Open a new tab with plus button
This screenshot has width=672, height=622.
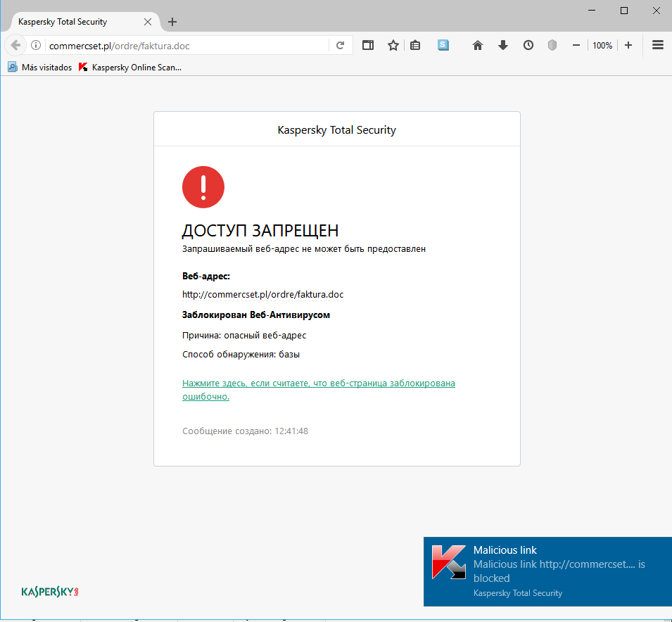(172, 22)
